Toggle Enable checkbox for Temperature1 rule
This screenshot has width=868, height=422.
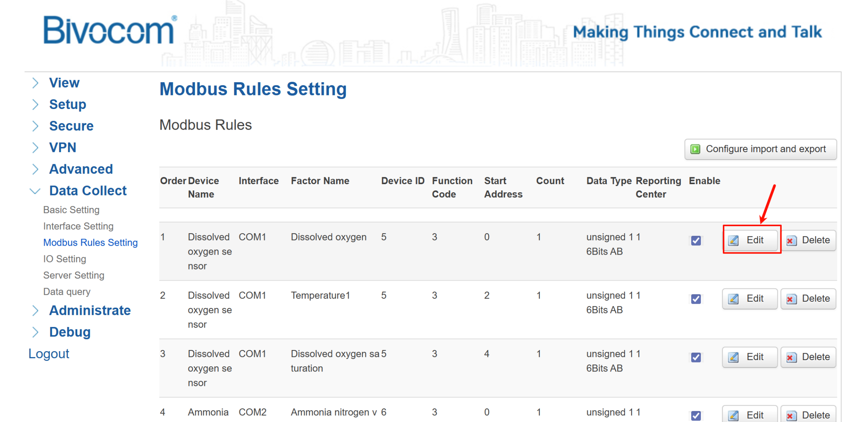click(696, 299)
